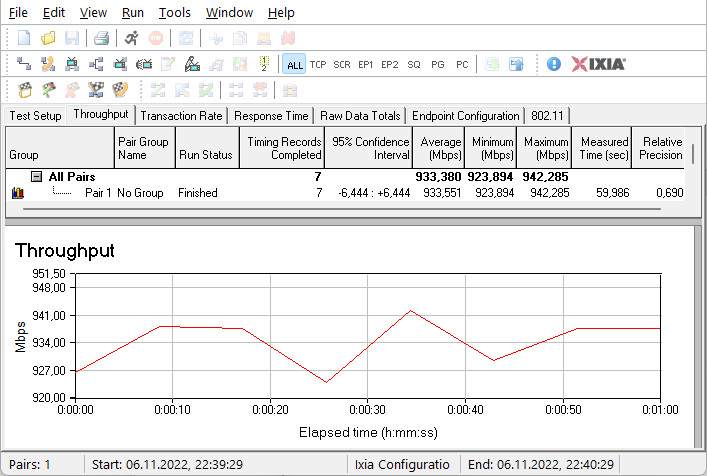The image size is (707, 476).
Task: Click the checkered flag with pencil icon
Action: click(x=49, y=91)
